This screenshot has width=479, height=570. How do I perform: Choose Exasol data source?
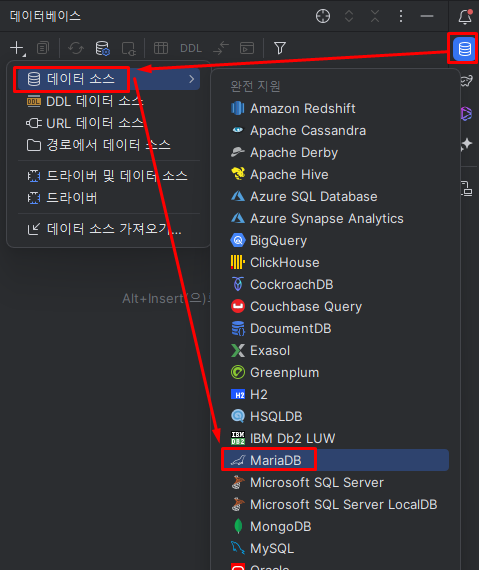(335, 350)
